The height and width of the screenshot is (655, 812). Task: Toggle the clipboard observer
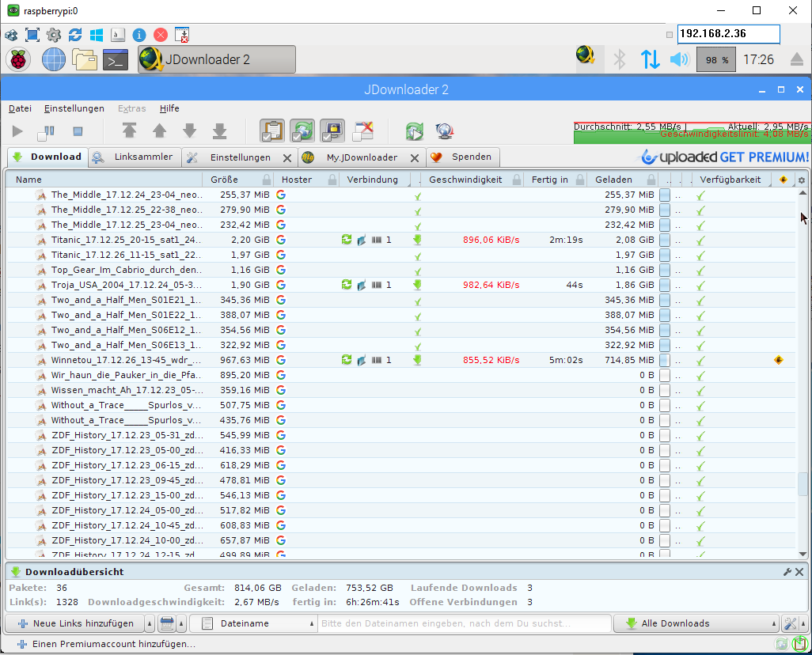272,131
